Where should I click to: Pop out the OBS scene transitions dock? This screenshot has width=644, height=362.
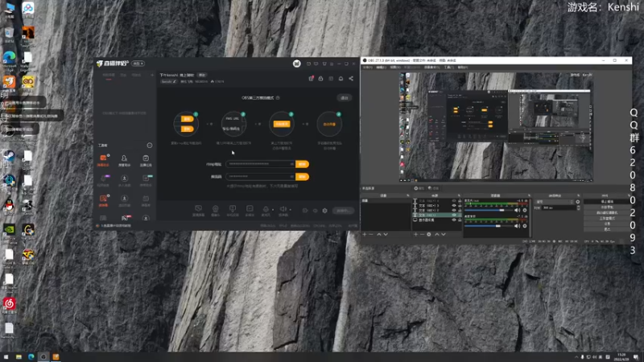[578, 195]
